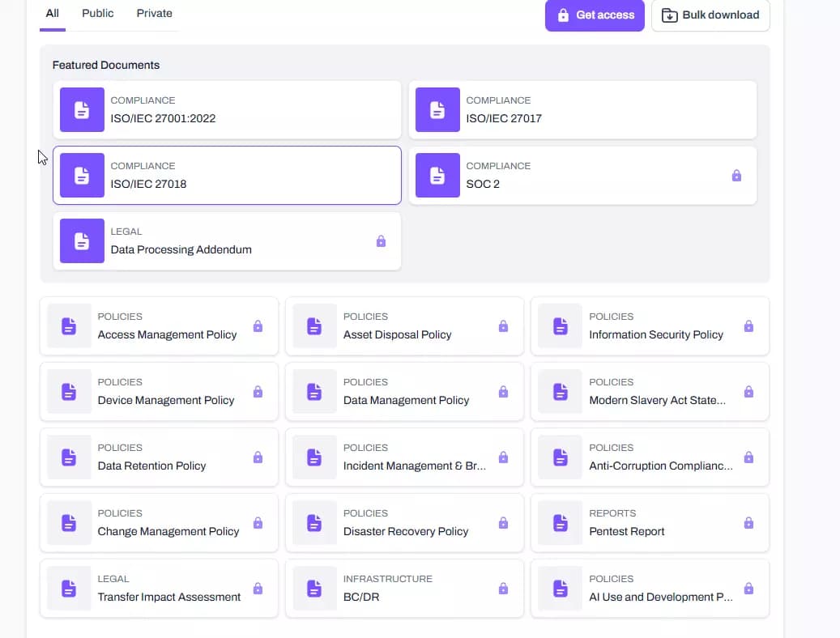Open the ISO/IEC 27018 compliance card
The height and width of the screenshot is (638, 840).
click(227, 176)
